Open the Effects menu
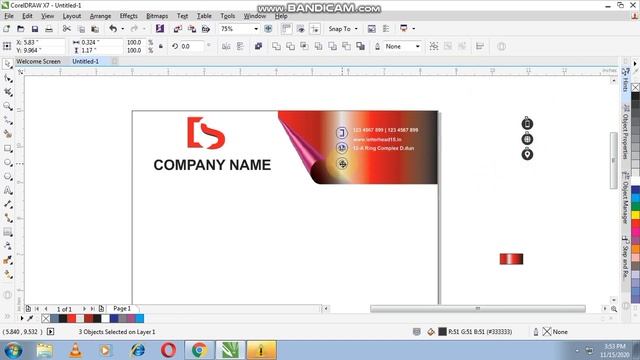The image size is (640, 360). 129,16
